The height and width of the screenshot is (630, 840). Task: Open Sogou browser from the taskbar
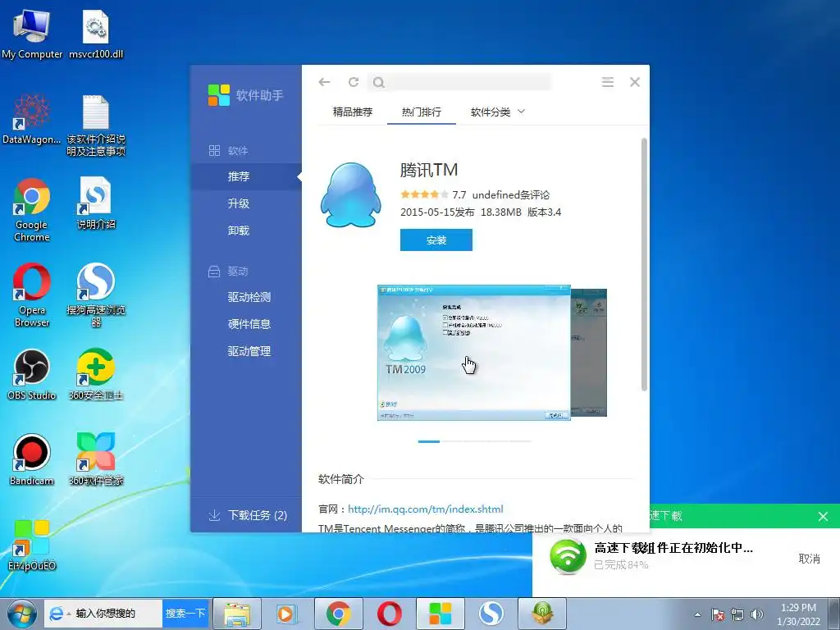click(x=491, y=614)
